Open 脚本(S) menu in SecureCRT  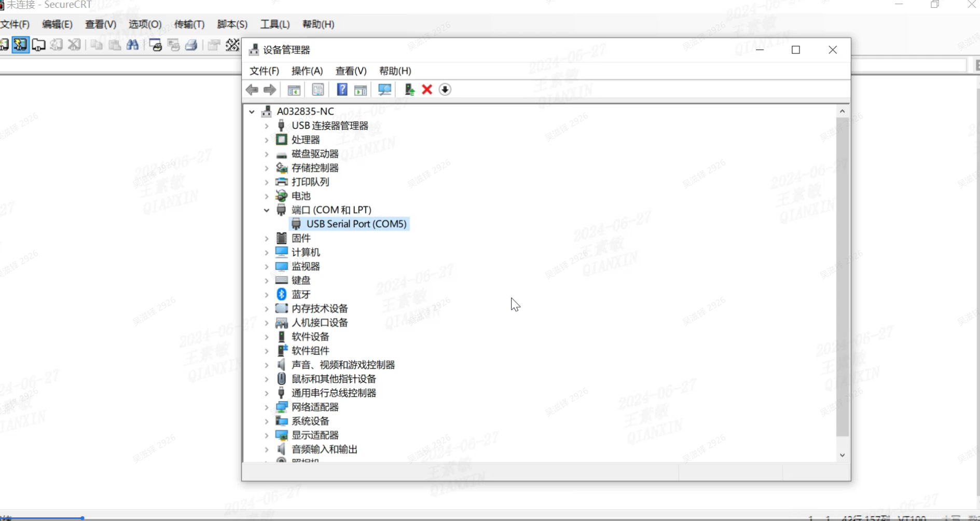point(232,24)
